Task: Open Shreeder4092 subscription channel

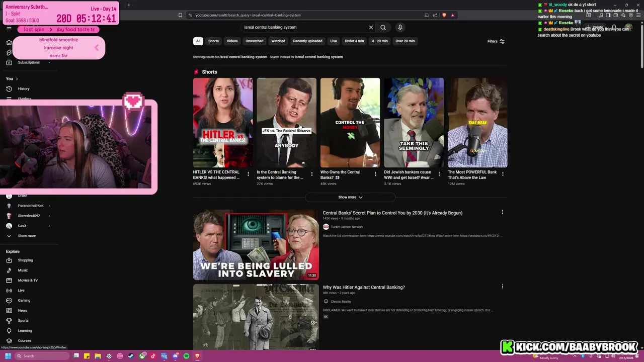Action: coord(29,216)
